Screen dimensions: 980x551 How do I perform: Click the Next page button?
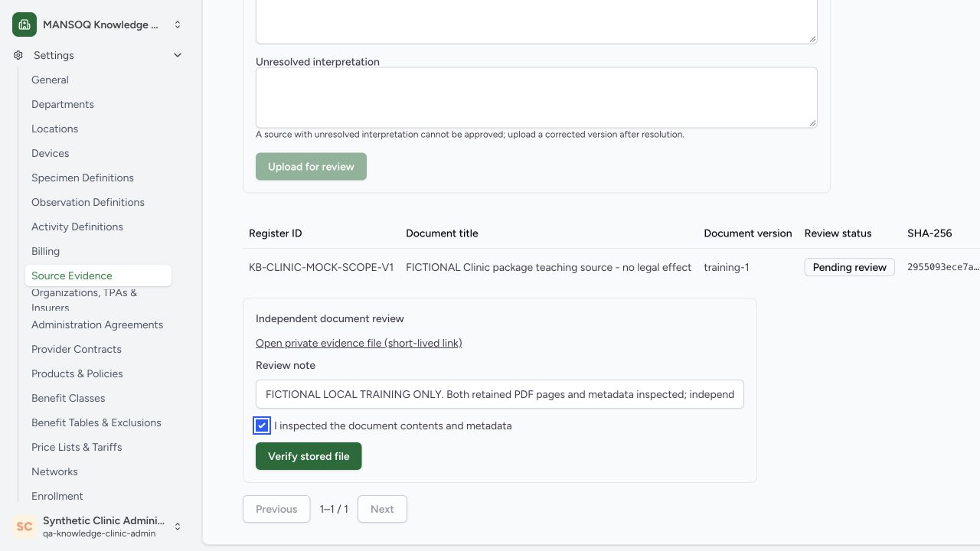point(382,509)
